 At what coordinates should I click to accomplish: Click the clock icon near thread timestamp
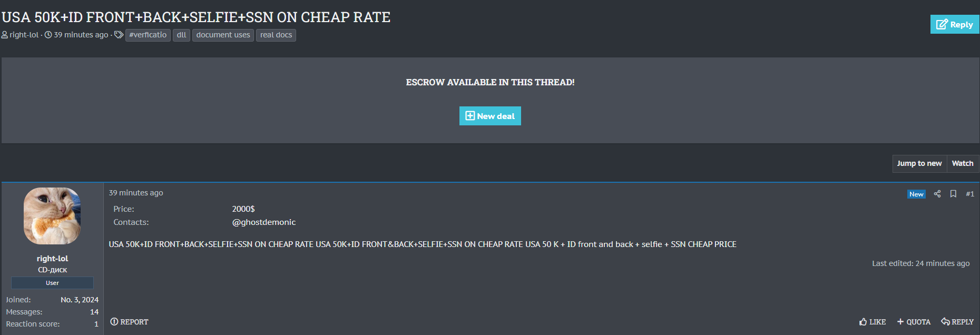click(x=48, y=35)
